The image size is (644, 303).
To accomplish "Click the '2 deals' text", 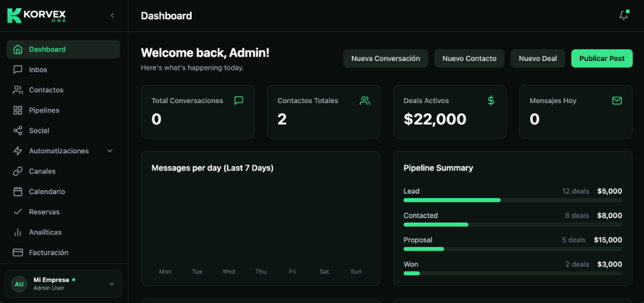I will (x=577, y=265).
